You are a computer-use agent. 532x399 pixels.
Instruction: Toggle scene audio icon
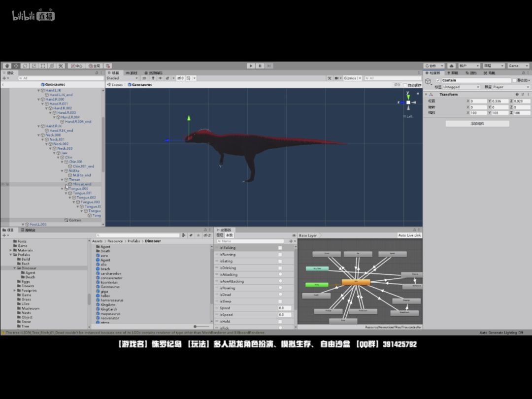click(x=160, y=78)
